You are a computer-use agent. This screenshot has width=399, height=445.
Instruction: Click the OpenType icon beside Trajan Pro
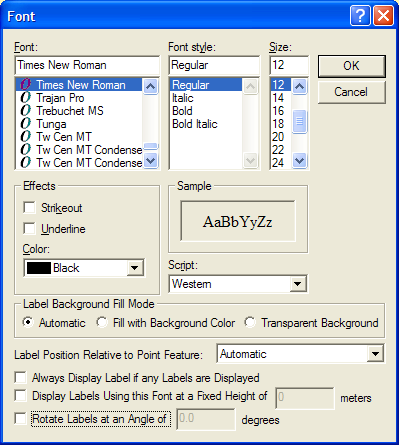tap(26, 98)
